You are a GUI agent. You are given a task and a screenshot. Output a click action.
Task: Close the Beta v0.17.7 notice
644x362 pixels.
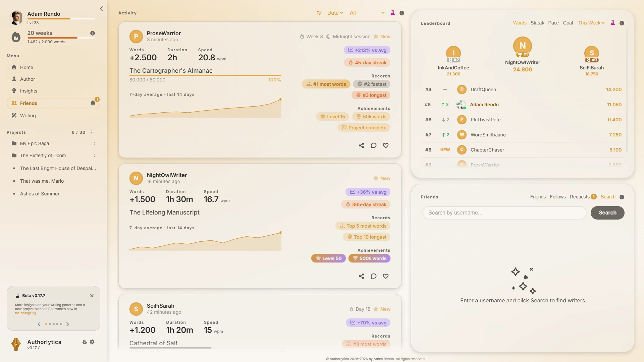pyautogui.click(x=92, y=296)
